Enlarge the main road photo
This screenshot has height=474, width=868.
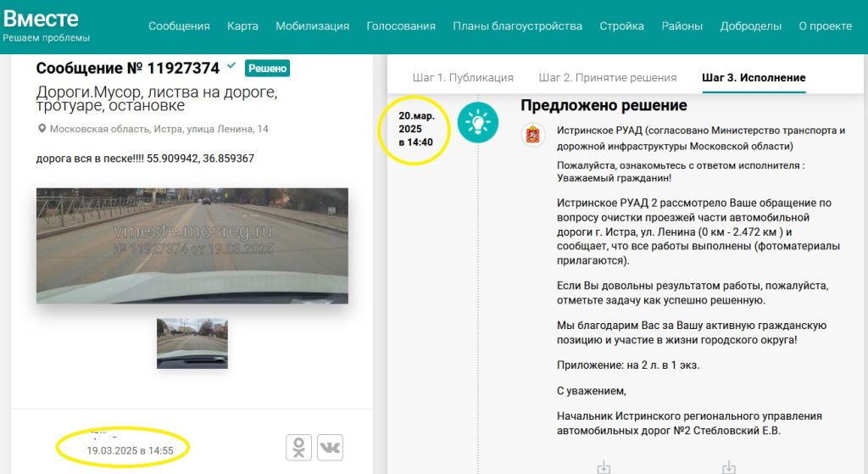[192, 245]
